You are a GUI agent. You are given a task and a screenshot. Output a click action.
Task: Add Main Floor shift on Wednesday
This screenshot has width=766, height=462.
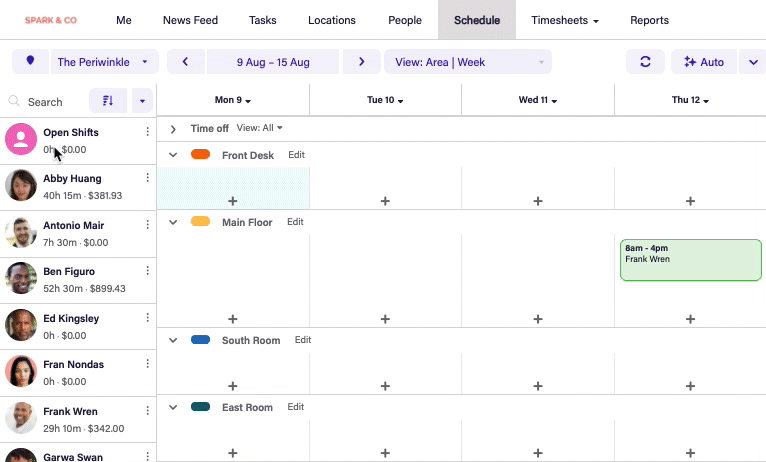538,319
